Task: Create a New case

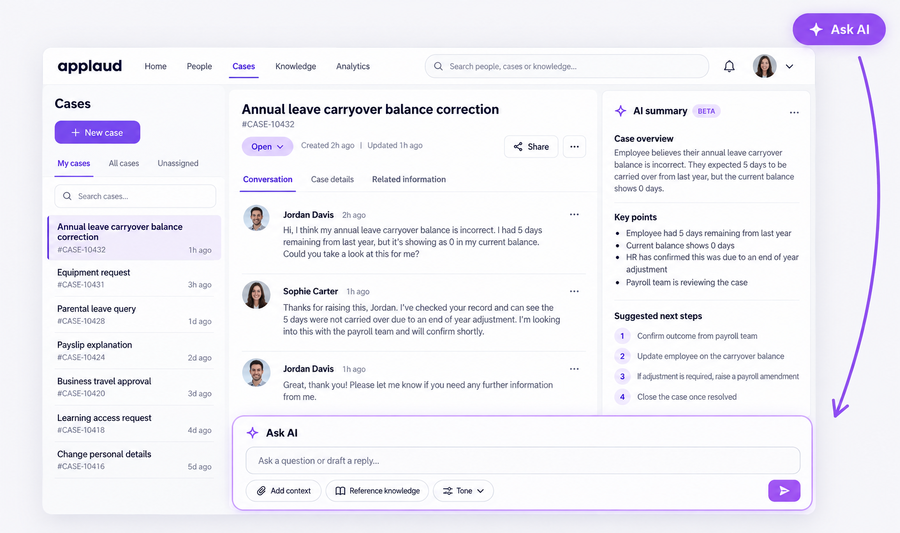Action: pyautogui.click(x=98, y=132)
